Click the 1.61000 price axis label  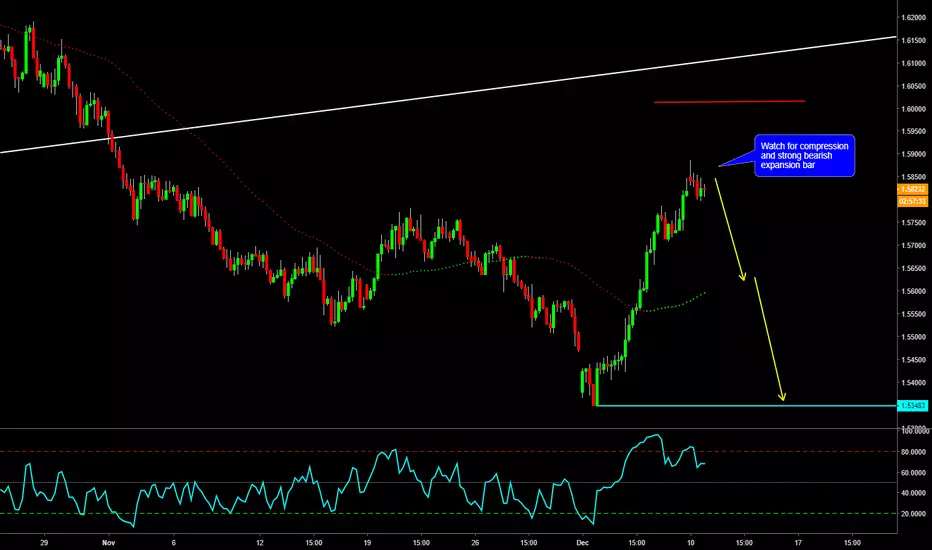914,63
